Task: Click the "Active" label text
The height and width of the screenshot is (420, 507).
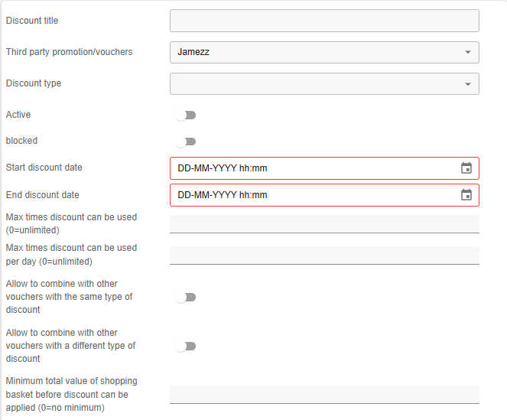Action: [18, 115]
